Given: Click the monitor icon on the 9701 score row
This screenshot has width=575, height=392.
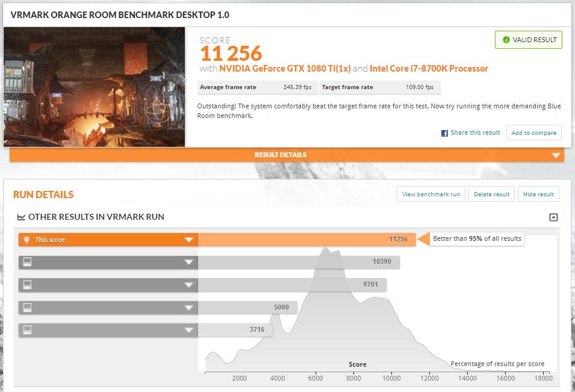Looking at the screenshot, I should [x=27, y=285].
